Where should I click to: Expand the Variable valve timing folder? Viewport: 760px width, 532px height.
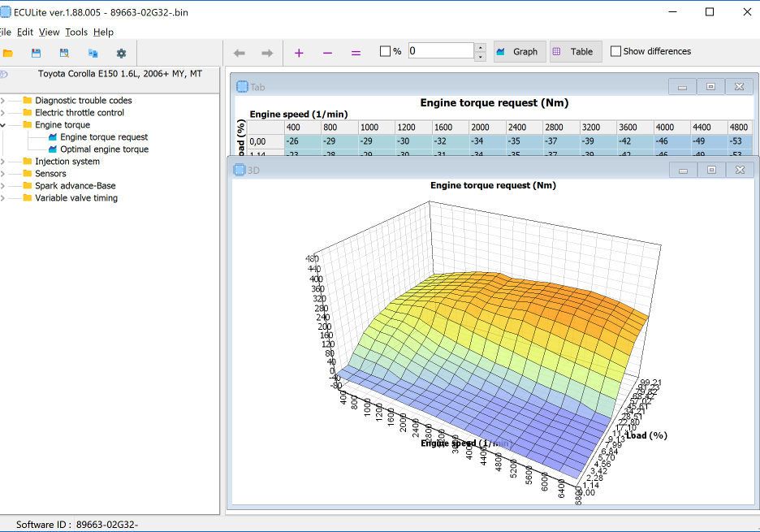(3, 198)
